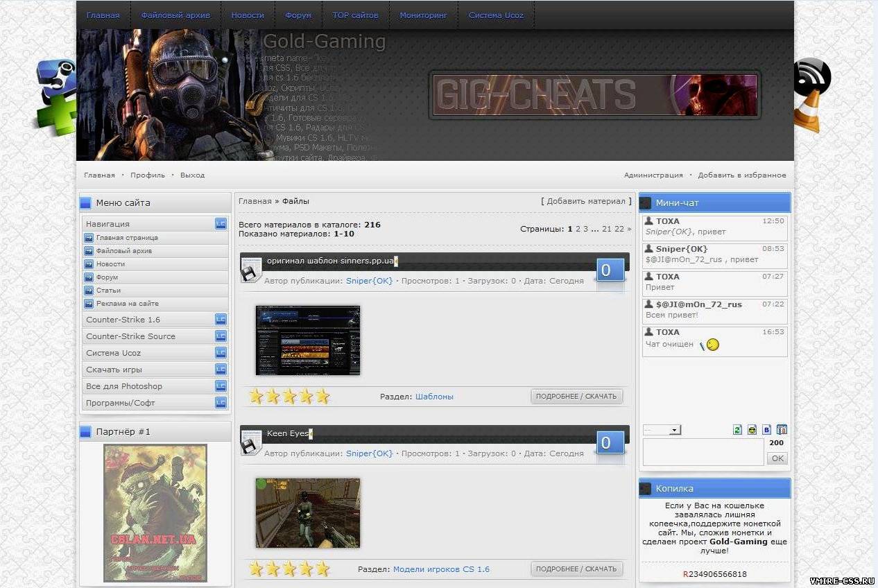
Task: Expand the Counter-Strike Source menu section
Action: click(221, 336)
